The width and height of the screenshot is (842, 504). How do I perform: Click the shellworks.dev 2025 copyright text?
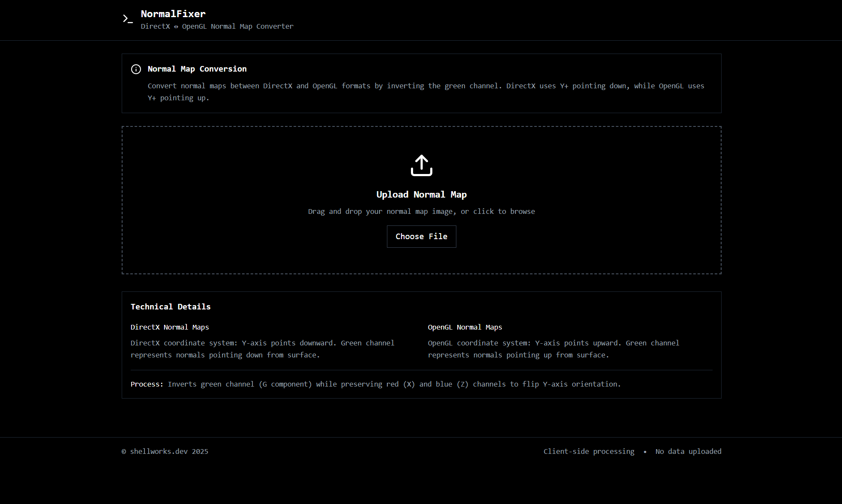[x=165, y=452]
